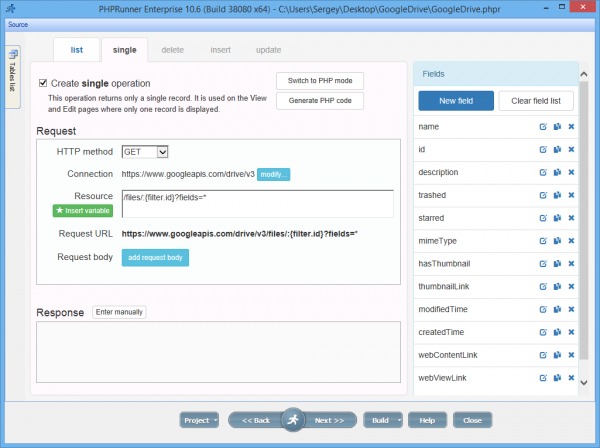
Task: Open the delete tab
Action: tap(173, 50)
